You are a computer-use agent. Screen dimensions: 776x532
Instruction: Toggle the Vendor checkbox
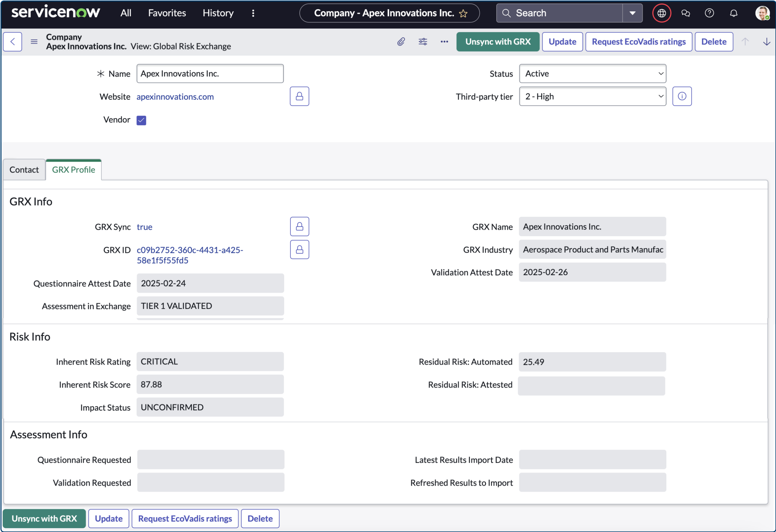click(x=141, y=120)
